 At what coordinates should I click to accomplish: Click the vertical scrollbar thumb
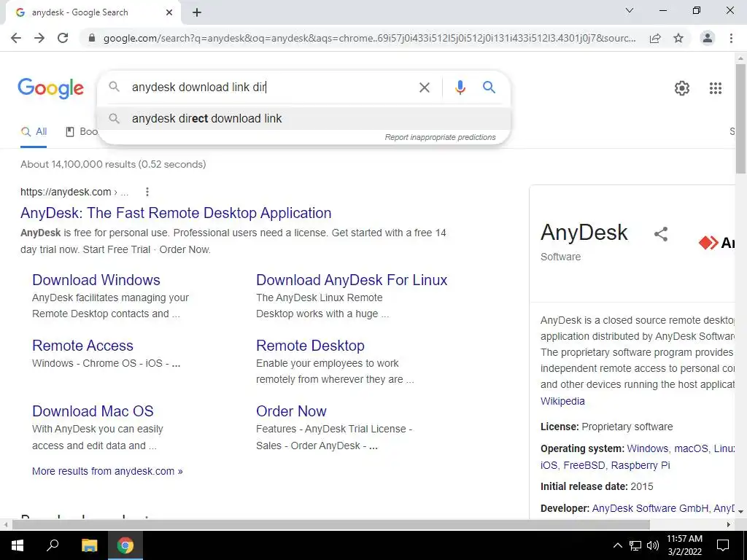point(741,118)
